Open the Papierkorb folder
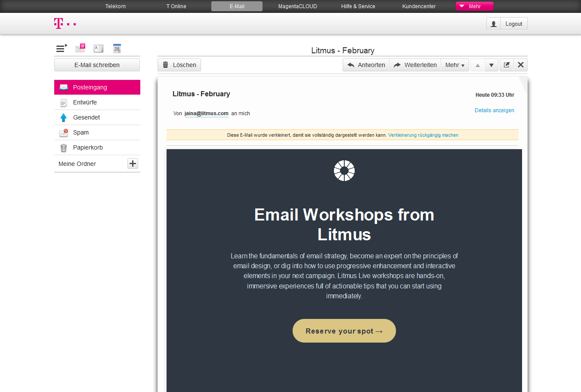This screenshot has width=581, height=392. [x=97, y=147]
